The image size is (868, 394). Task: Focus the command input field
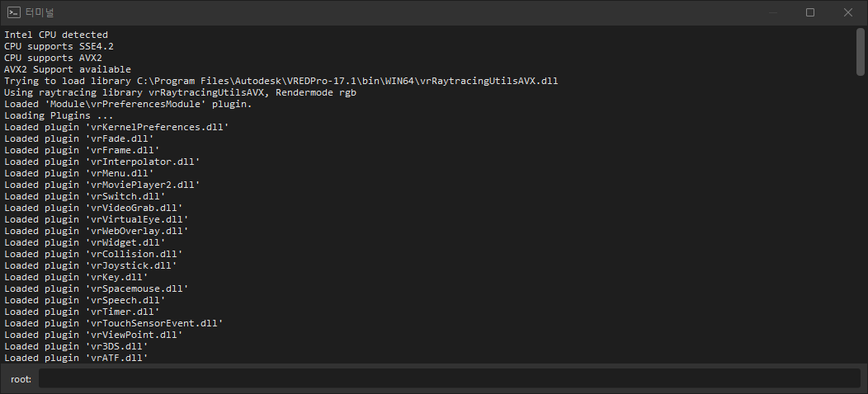pyautogui.click(x=449, y=378)
